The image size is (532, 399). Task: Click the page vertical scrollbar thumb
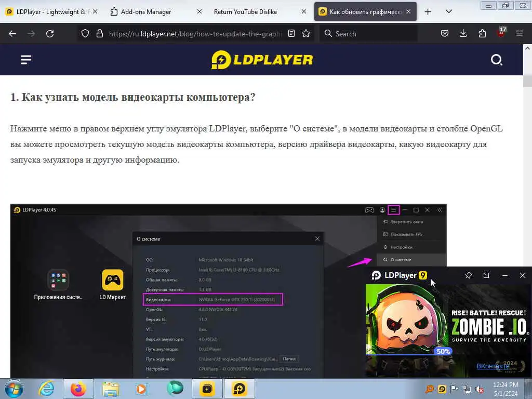527,81
